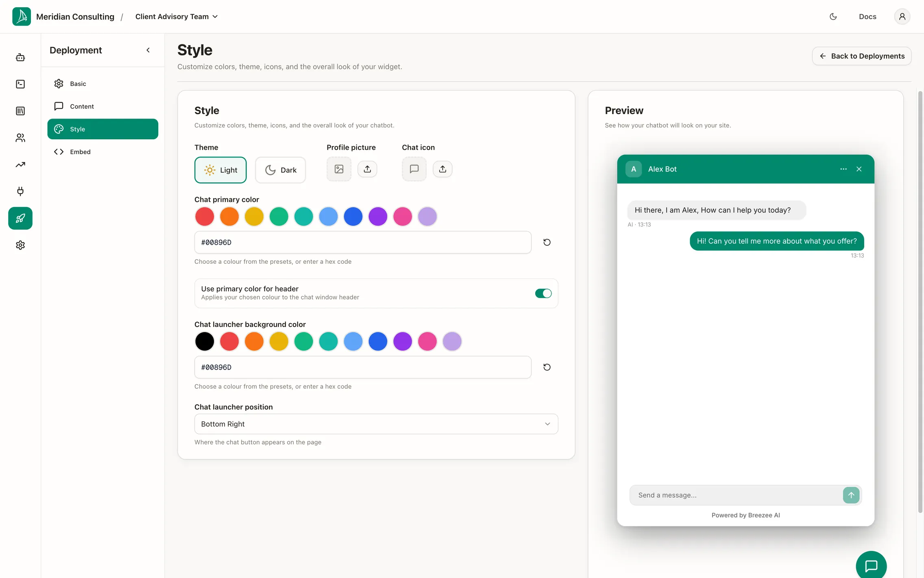Close the Alex Bot preview chat

[859, 169]
